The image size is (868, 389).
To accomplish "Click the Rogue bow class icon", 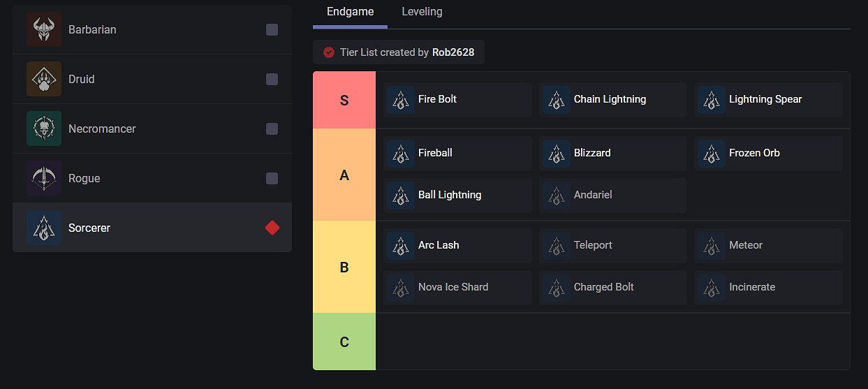I will [44, 178].
